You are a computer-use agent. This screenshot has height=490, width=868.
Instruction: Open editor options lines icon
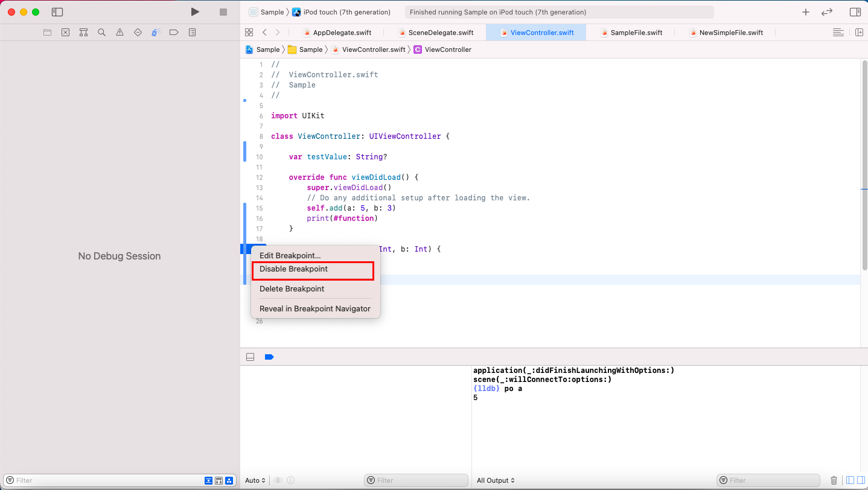838,32
